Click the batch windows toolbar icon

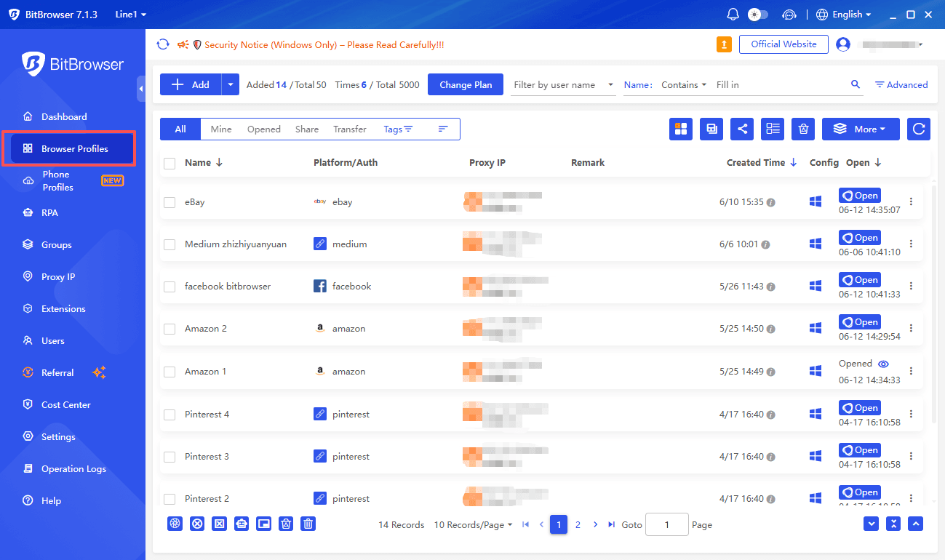(711, 129)
